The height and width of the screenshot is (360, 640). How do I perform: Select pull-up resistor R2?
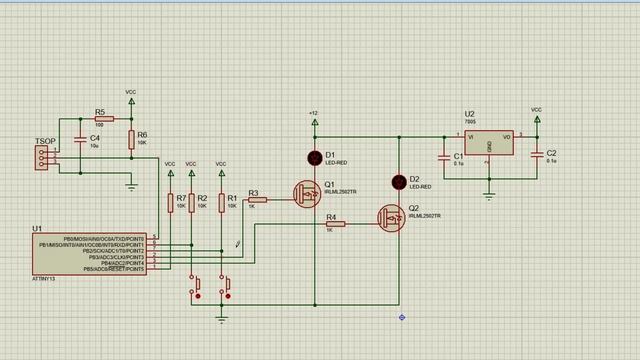[x=191, y=203]
